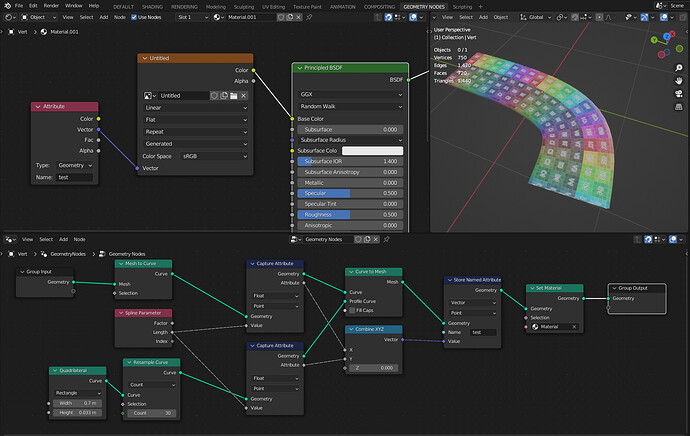This screenshot has width=690, height=436.
Task: Adjust the Specular slider
Action: [350, 193]
